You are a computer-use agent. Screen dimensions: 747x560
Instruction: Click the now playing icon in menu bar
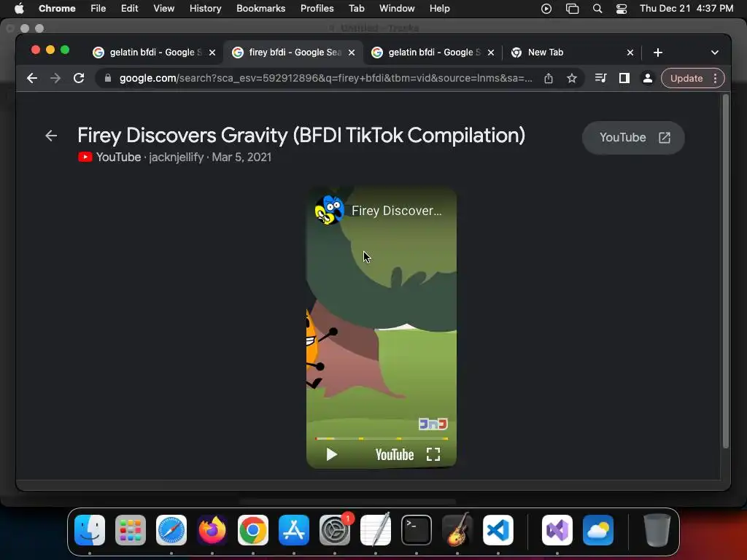pos(546,9)
